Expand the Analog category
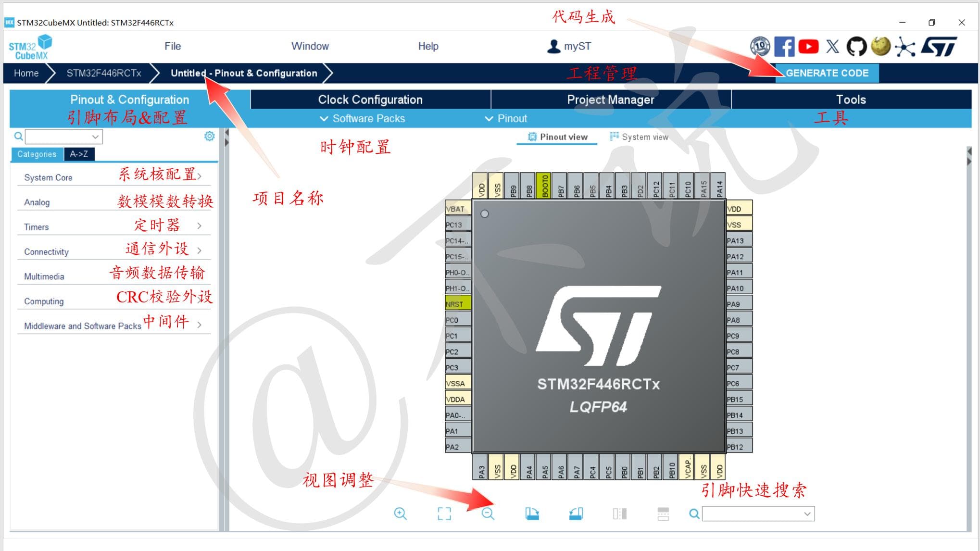 coord(114,202)
